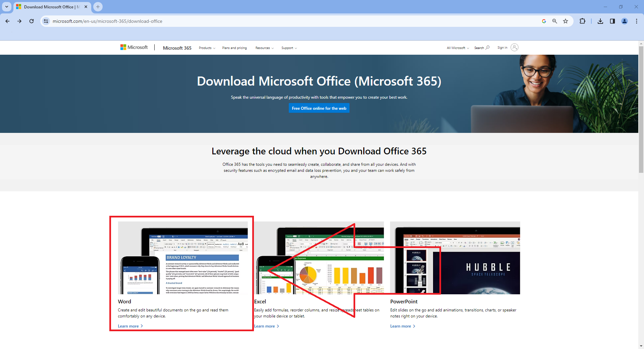This screenshot has height=349, width=644.
Task: Open the site Search
Action: [x=482, y=48]
